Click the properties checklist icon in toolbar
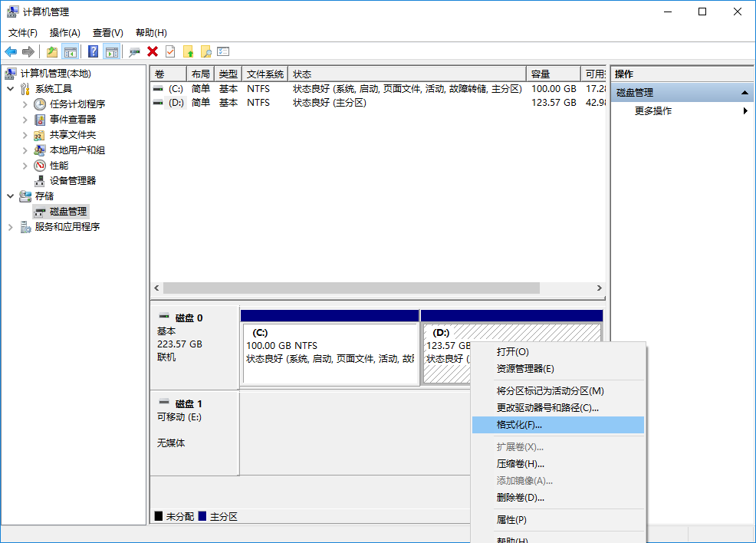The image size is (756, 543). coord(222,51)
